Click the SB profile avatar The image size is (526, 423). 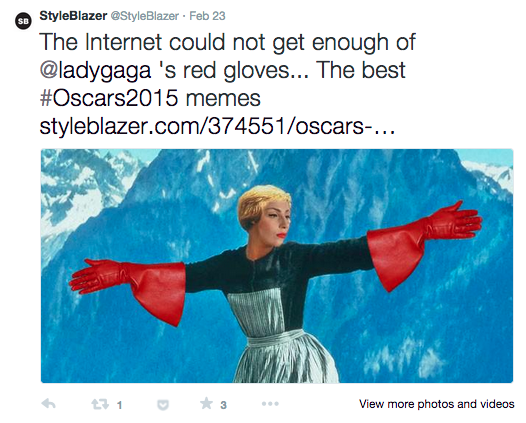click(x=23, y=21)
